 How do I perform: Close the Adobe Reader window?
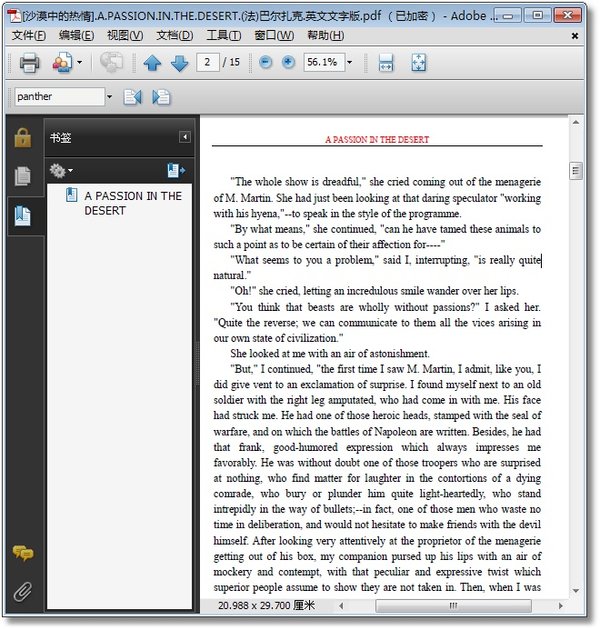pyautogui.click(x=568, y=16)
